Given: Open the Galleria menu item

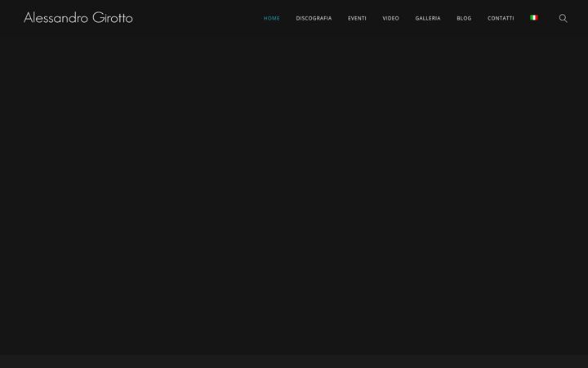Looking at the screenshot, I should pyautogui.click(x=428, y=18).
